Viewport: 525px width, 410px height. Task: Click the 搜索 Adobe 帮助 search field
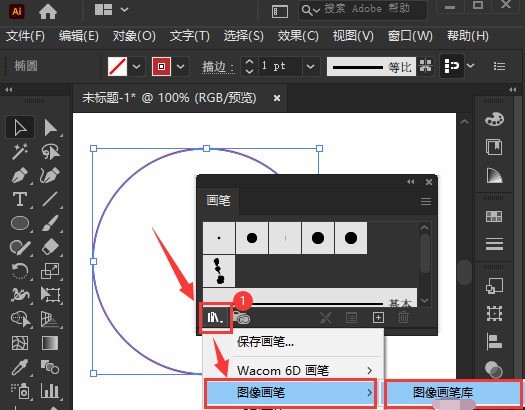[x=363, y=10]
